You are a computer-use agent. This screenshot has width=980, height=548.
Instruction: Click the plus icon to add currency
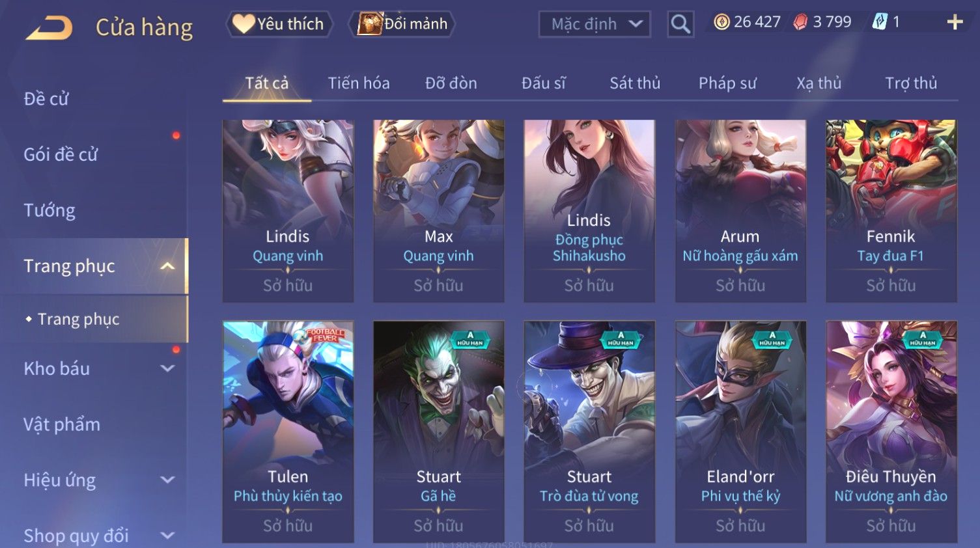(955, 22)
